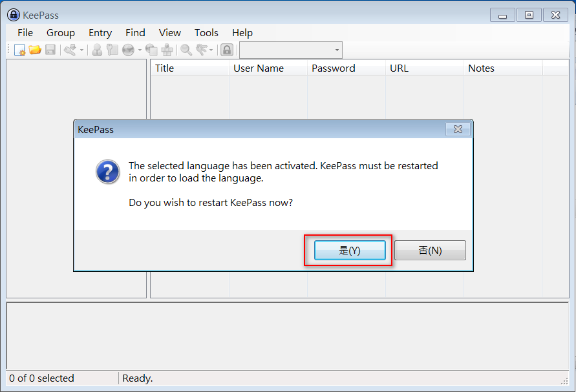
Task: Open a database with the folder icon
Action: click(x=35, y=50)
